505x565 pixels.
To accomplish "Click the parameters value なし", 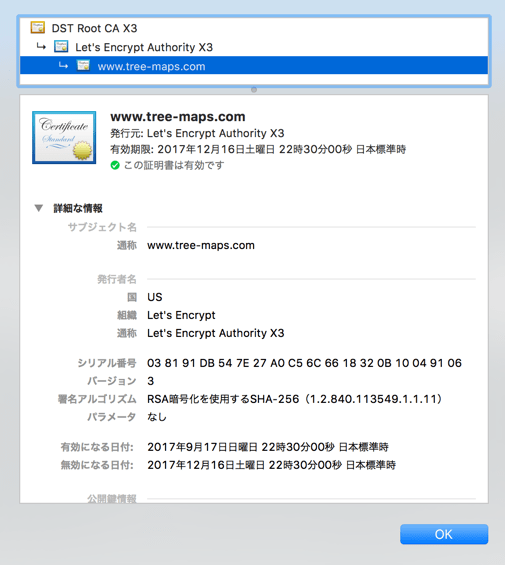I will pyautogui.click(x=157, y=417).
